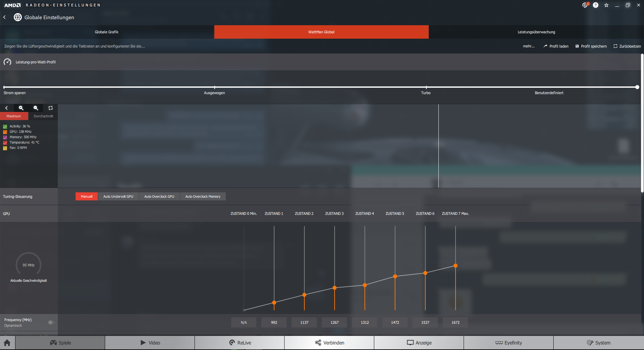Click the Zustand 5 frequency point
644x350 pixels.
[395, 276]
